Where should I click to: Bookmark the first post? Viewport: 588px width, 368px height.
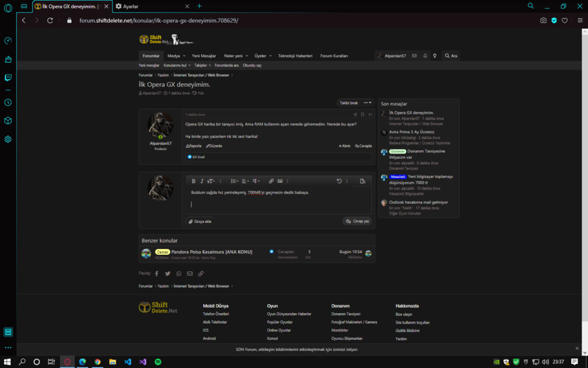pyautogui.click(x=362, y=114)
